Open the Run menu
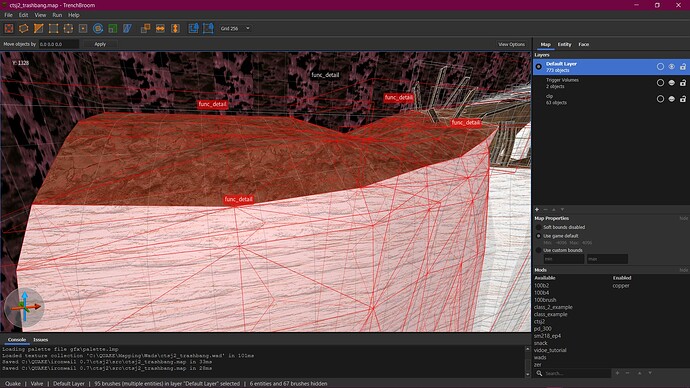Viewport: 690px width, 388px height. [57, 15]
